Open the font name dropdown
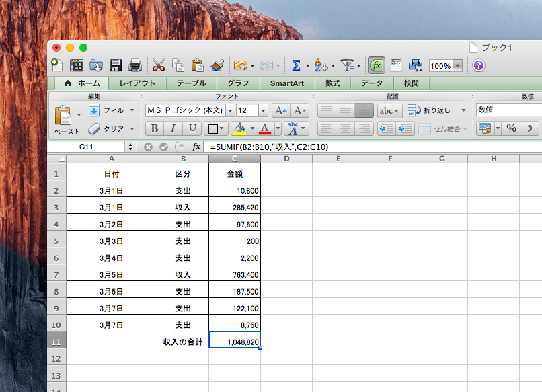 tap(231, 111)
